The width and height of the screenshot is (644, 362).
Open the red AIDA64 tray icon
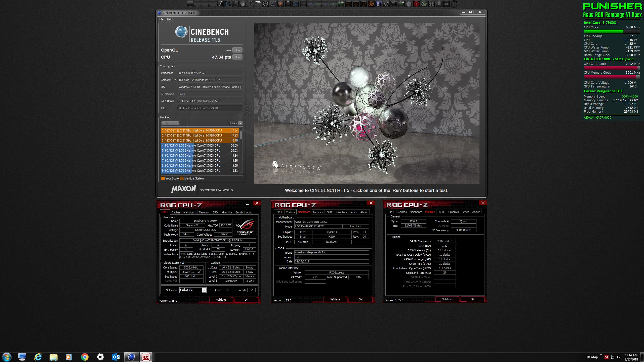(606, 357)
